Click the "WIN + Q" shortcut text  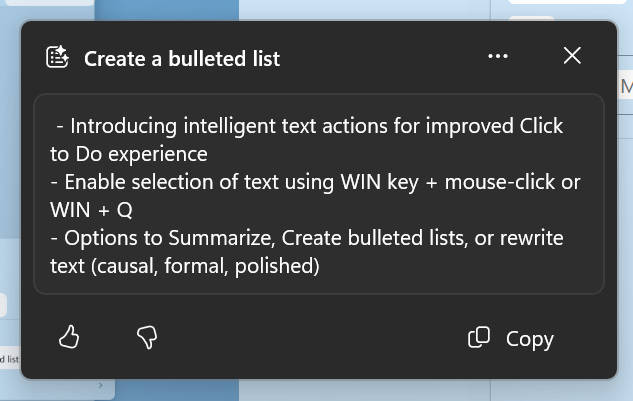[91, 211]
